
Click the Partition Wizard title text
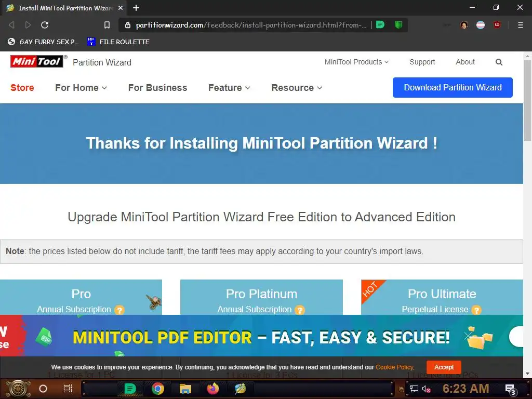tap(102, 62)
